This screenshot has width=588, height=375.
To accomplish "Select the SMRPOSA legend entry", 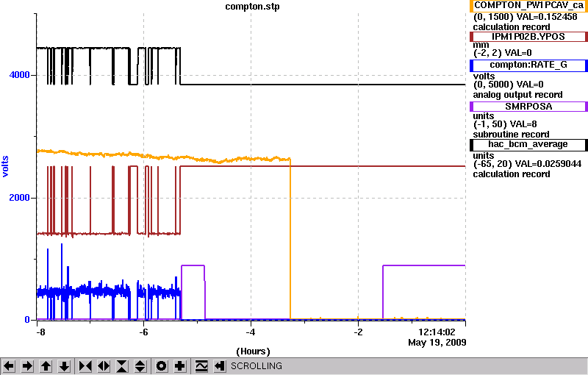I will pyautogui.click(x=528, y=107).
